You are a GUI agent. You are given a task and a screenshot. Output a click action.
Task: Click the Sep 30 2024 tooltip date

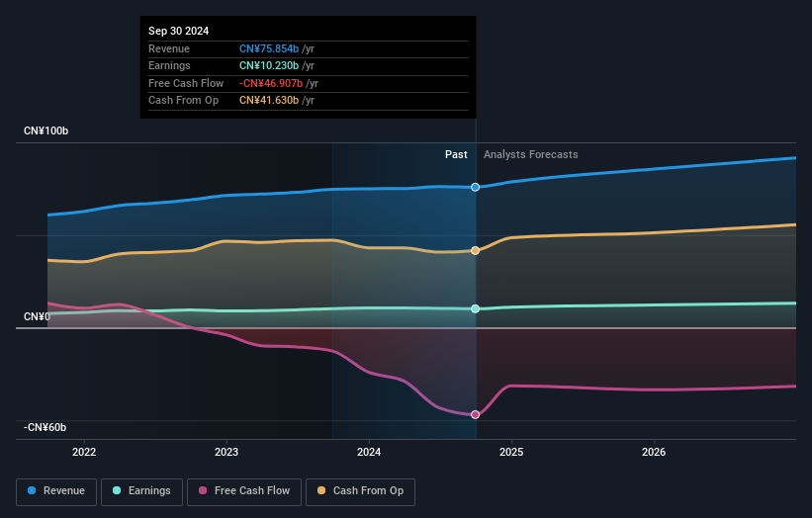[179, 31]
